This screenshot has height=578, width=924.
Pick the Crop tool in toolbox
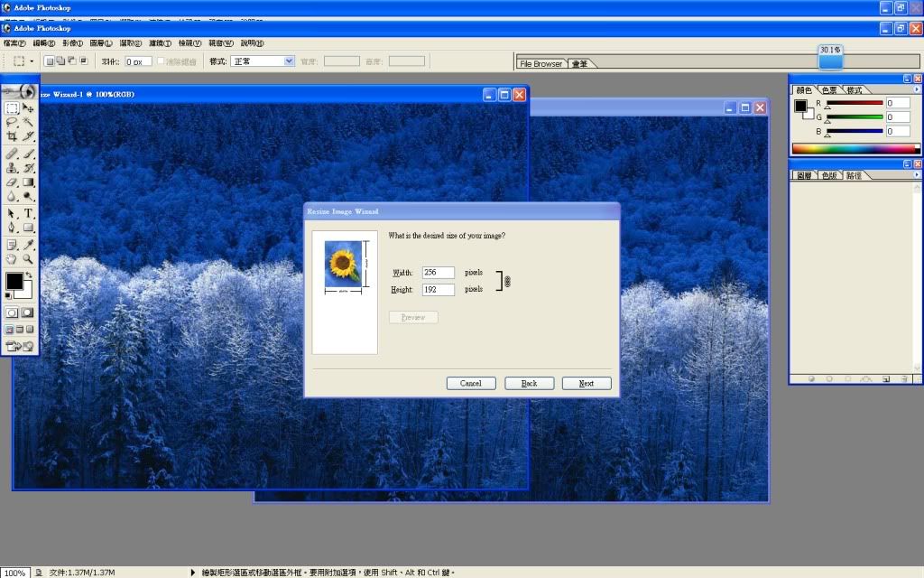point(12,135)
